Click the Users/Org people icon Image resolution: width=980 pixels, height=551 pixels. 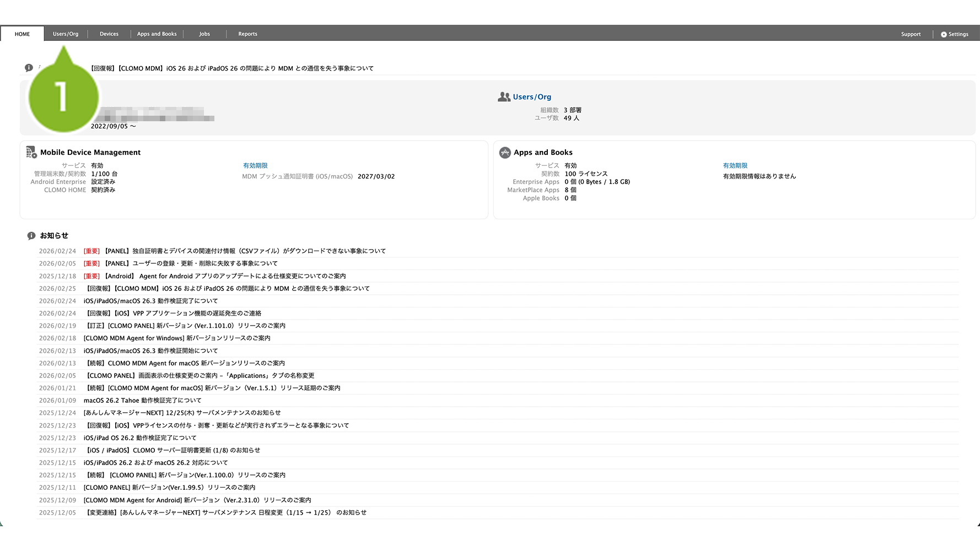coord(504,97)
